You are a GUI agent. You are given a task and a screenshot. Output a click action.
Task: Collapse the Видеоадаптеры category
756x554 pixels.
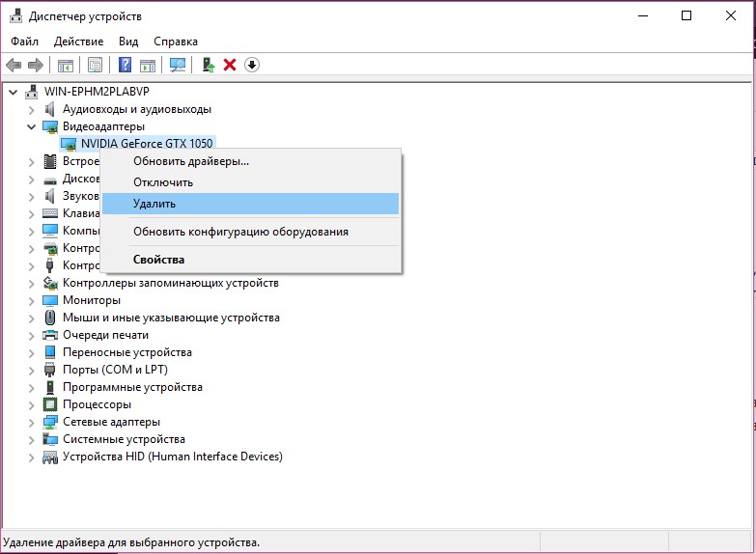(x=31, y=126)
